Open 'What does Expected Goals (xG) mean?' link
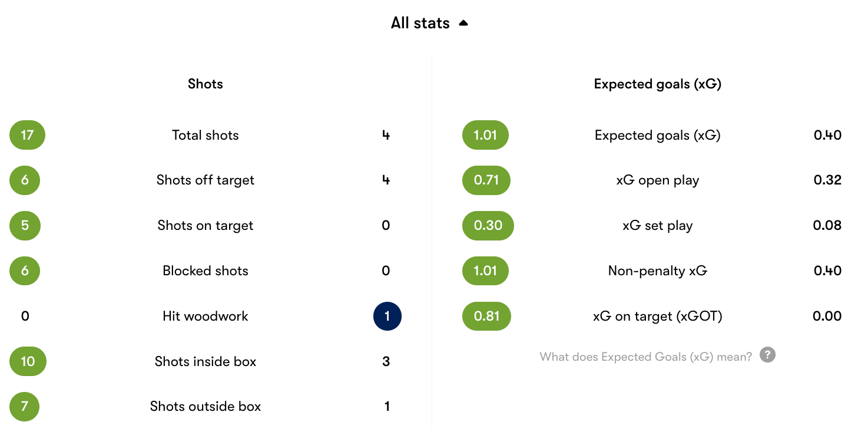Image resolution: width=868 pixels, height=435 pixels. [646, 357]
